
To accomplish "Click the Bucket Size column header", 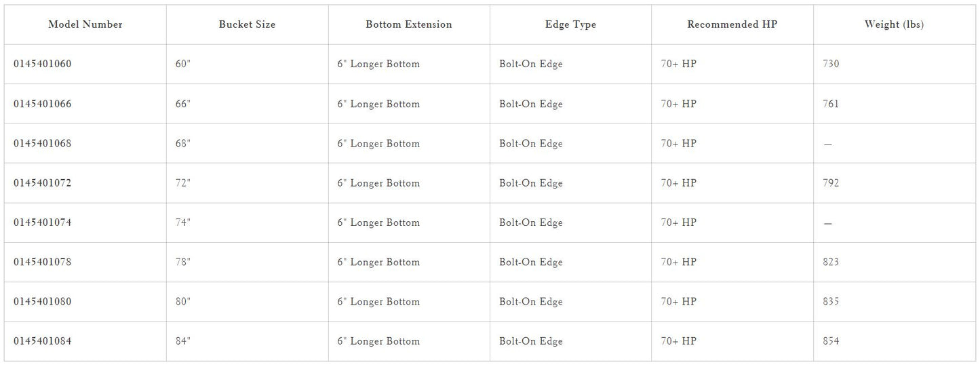I will [247, 24].
